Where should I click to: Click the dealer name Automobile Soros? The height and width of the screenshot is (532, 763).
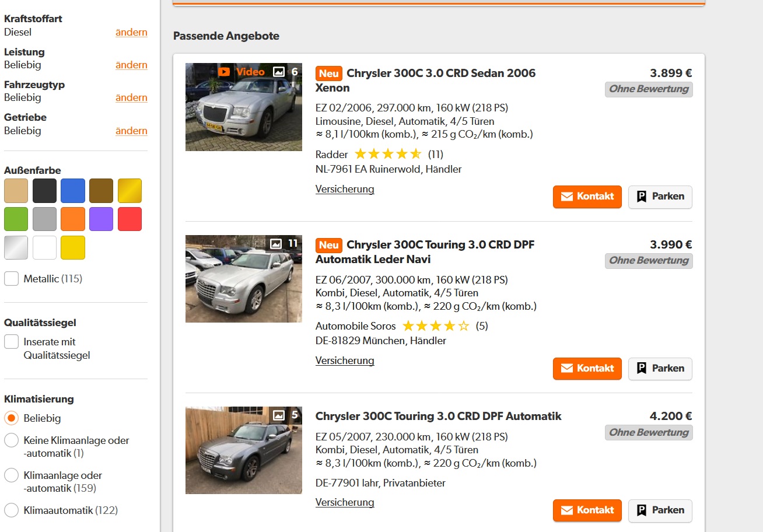pos(355,326)
